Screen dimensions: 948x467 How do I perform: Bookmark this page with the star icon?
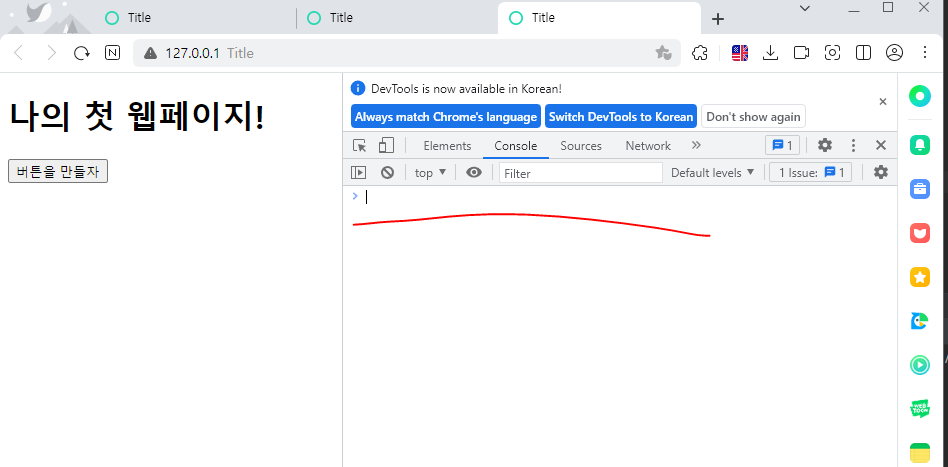(663, 53)
